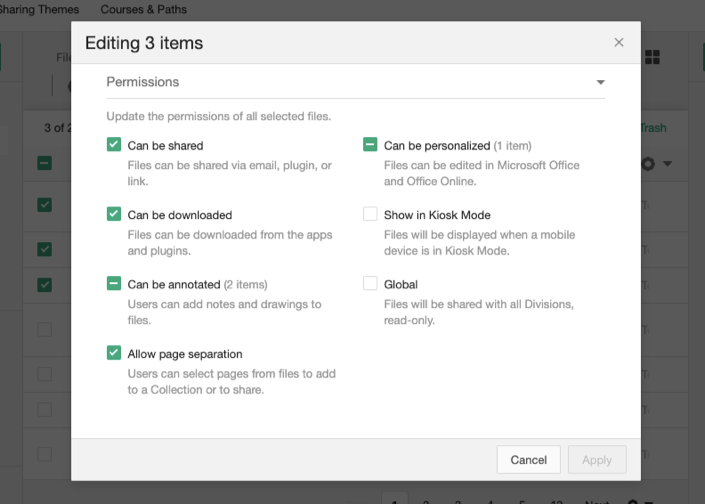The width and height of the screenshot is (705, 504).
Task: Open the Courses & Paths tab
Action: coord(143,9)
